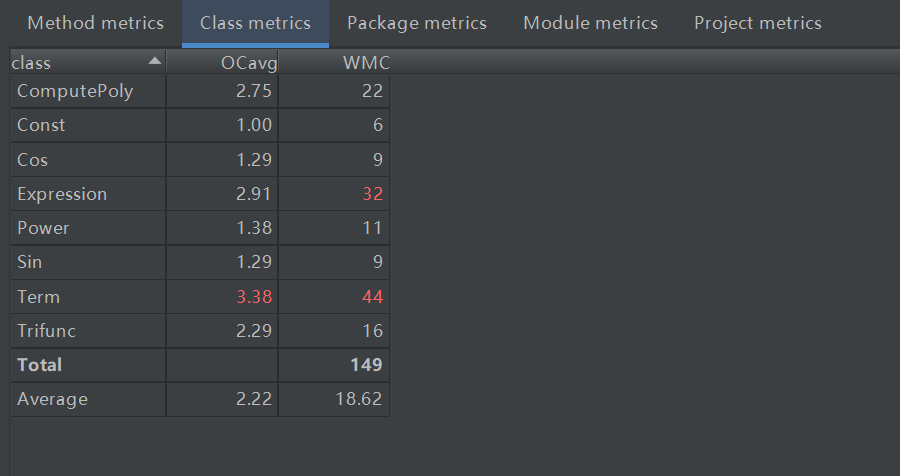
Task: Select the Term class row
Action: tap(38, 297)
